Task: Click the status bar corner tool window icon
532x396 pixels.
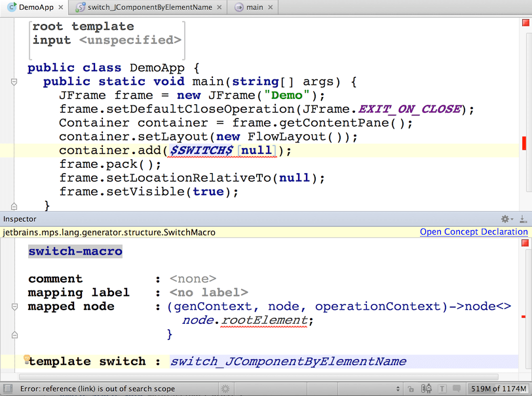Action: tap(8, 389)
